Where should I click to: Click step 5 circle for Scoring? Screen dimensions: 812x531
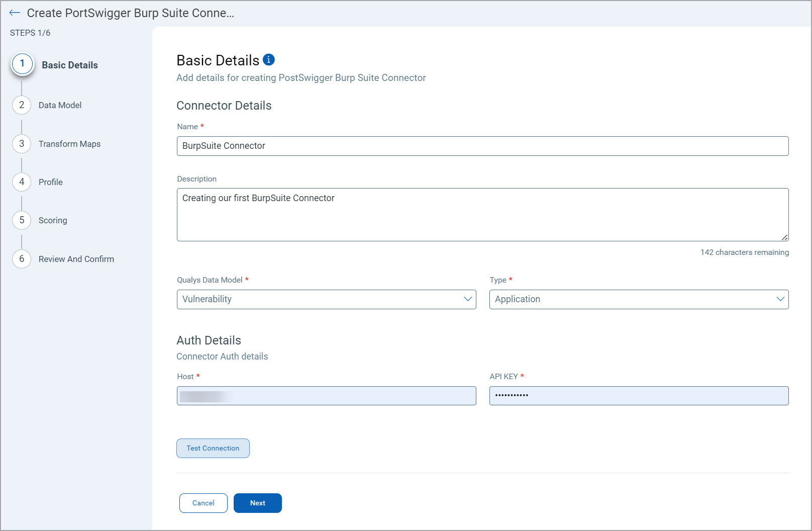(22, 220)
